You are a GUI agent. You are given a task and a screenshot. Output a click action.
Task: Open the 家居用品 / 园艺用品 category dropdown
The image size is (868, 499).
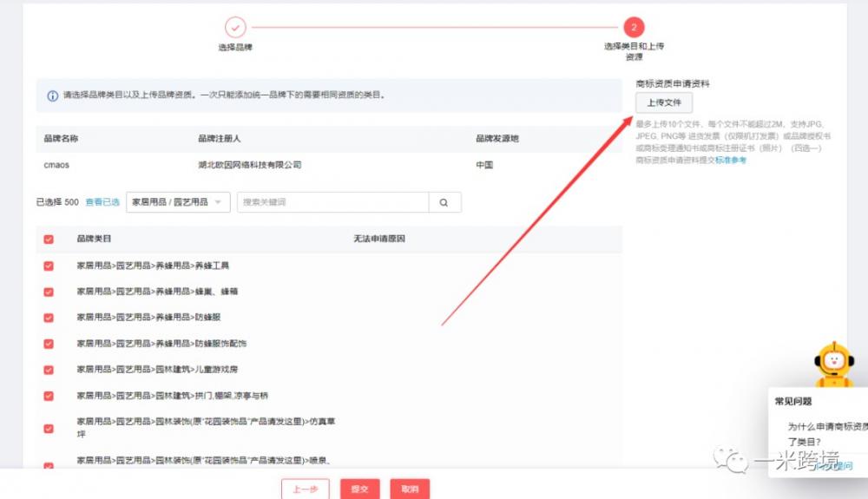click(x=177, y=202)
